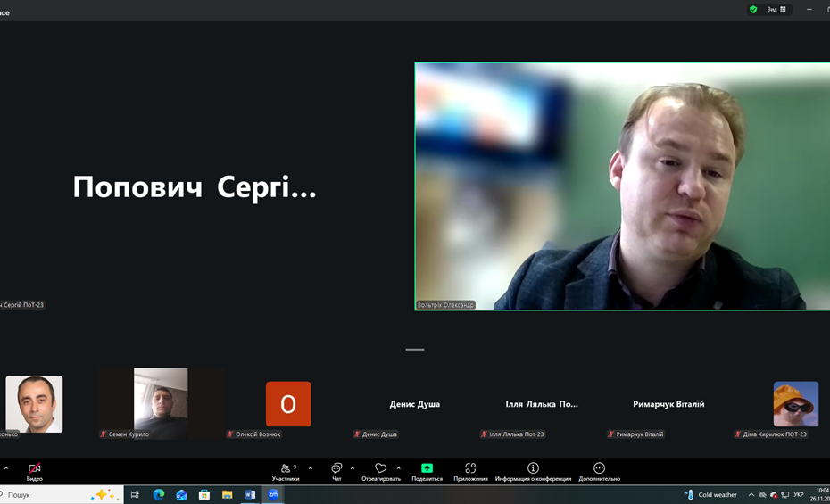Click the Діма Кирилюк participant avatar

pyautogui.click(x=795, y=404)
